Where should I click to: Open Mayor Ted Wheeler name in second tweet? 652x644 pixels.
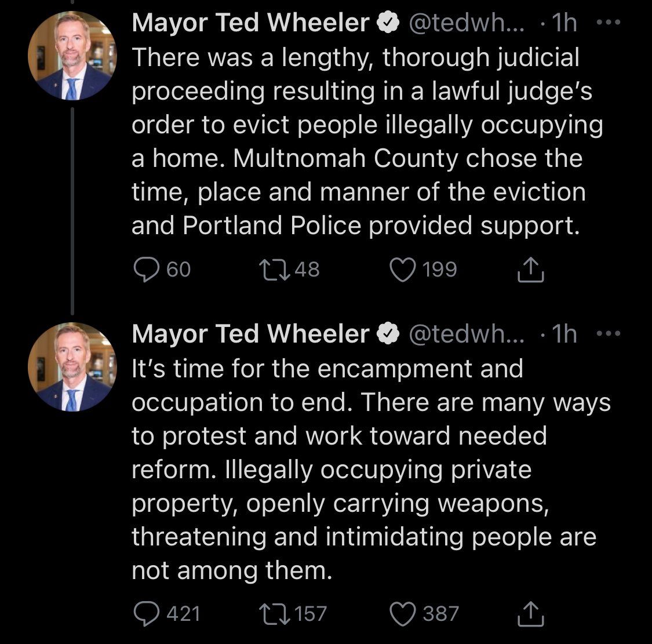[x=250, y=334]
